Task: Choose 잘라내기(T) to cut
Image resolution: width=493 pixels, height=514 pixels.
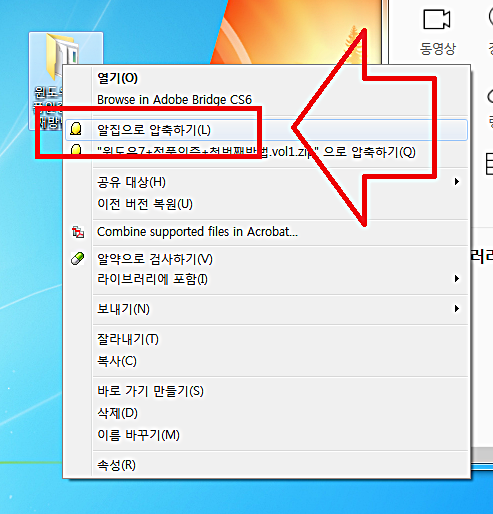Action: pyautogui.click(x=266, y=339)
